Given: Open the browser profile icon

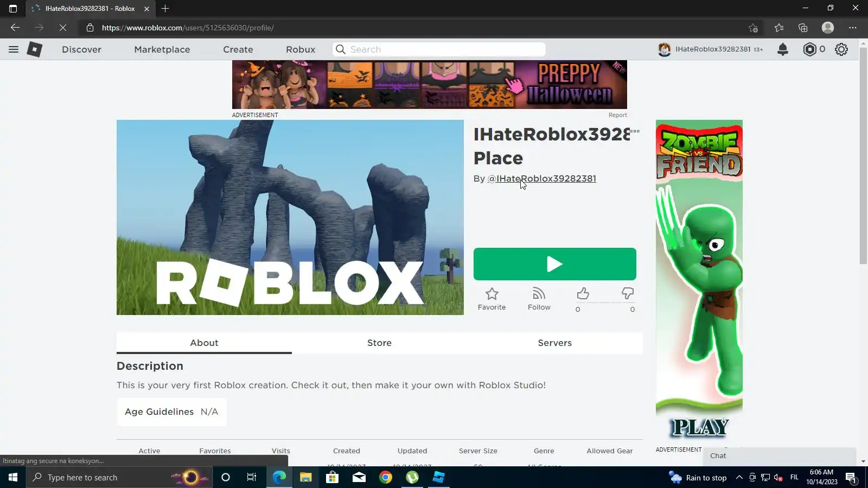Looking at the screenshot, I should coord(828,28).
